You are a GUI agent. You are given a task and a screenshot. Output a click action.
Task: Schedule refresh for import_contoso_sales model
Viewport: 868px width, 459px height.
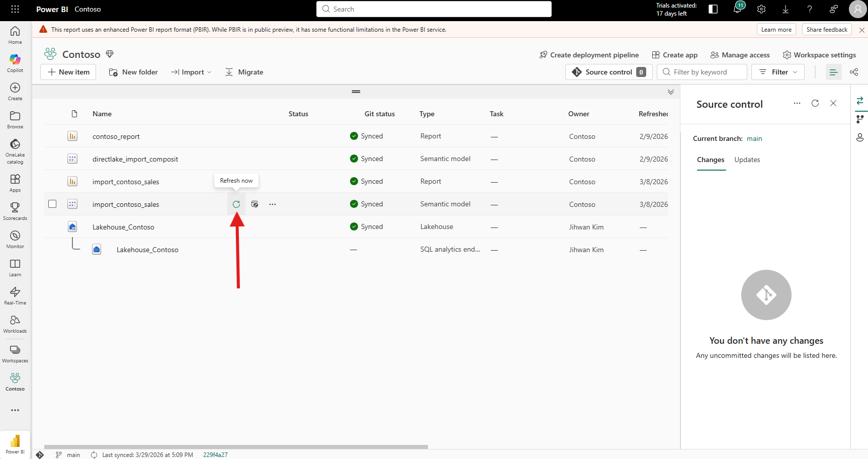pyautogui.click(x=254, y=204)
